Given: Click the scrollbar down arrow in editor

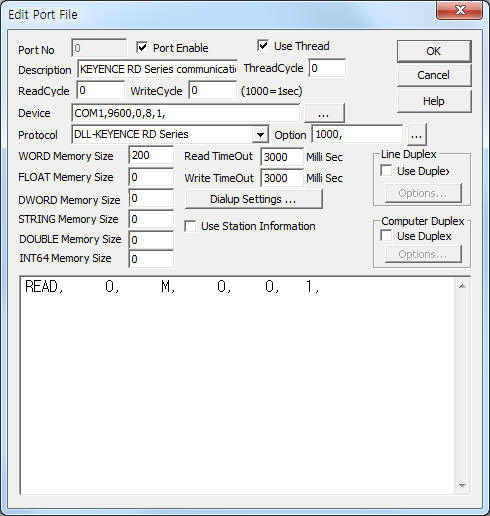Looking at the screenshot, I should (462, 486).
